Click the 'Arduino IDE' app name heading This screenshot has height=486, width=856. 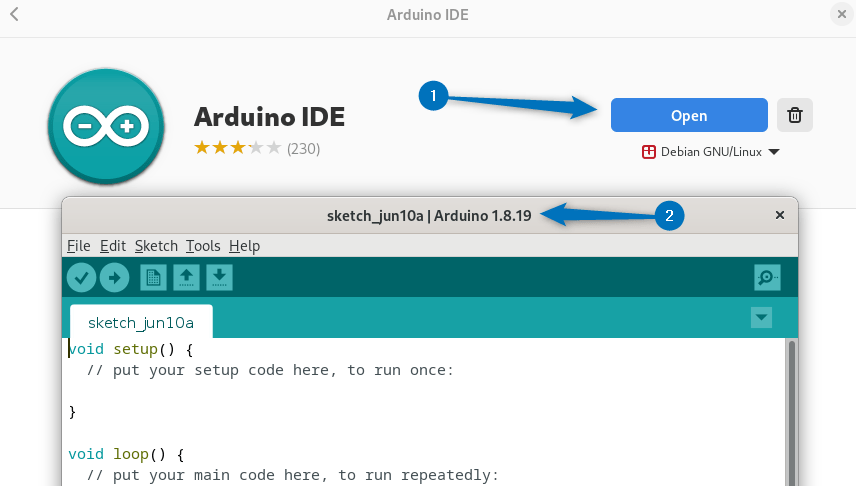270,117
